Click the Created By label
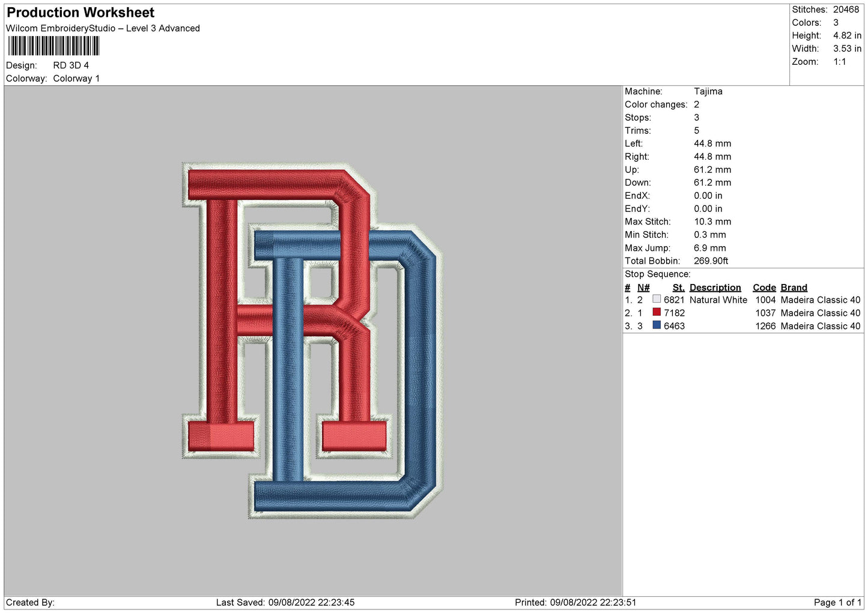Viewport: 868px width, 613px height. (x=30, y=602)
